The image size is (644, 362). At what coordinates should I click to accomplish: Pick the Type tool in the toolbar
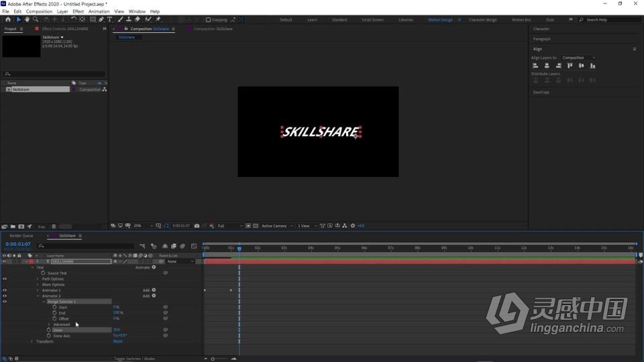110,19
